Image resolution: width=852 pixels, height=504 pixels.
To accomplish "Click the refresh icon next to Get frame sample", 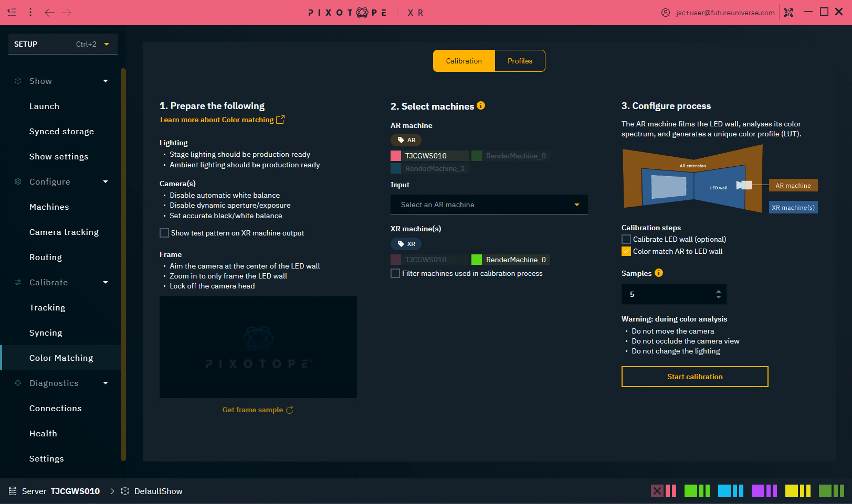I will (289, 410).
